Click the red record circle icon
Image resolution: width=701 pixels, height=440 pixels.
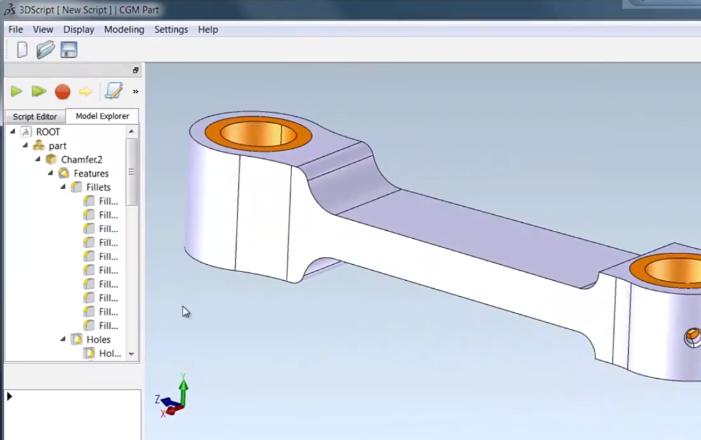point(63,92)
